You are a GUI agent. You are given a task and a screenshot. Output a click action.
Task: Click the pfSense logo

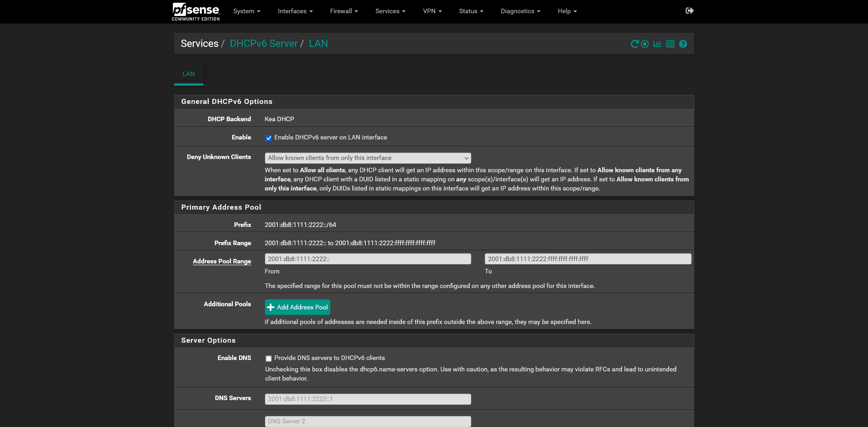196,11
